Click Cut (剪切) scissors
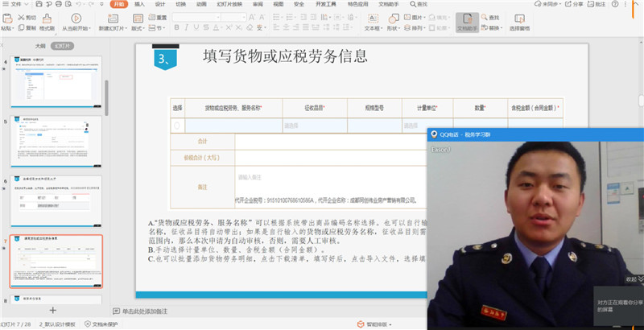The image size is (644, 330). click(27, 18)
